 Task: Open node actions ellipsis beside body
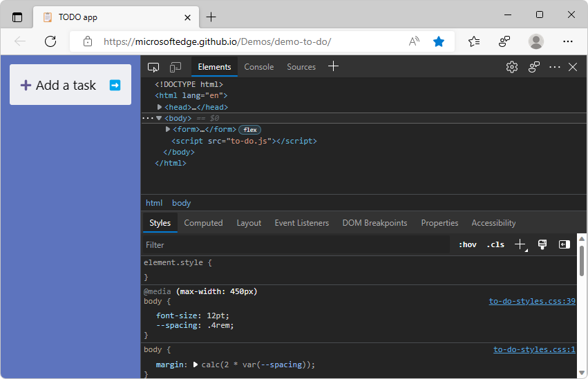(x=148, y=118)
